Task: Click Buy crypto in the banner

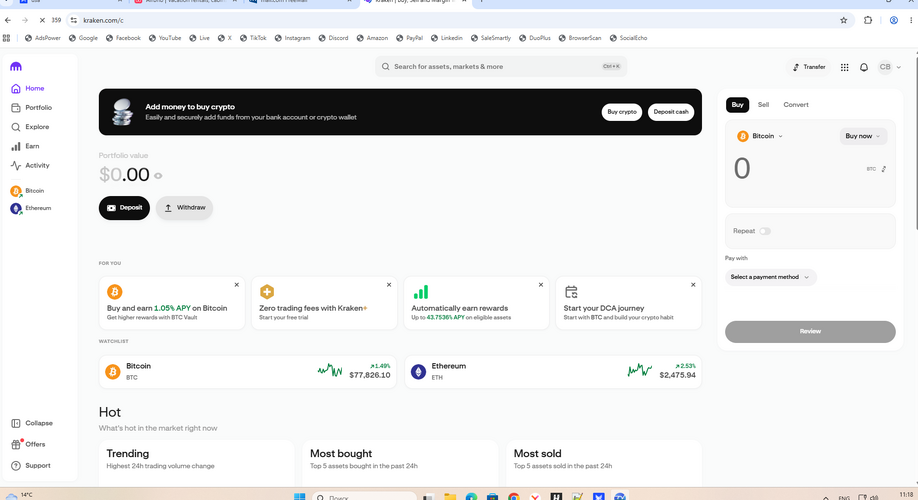Action: point(622,112)
